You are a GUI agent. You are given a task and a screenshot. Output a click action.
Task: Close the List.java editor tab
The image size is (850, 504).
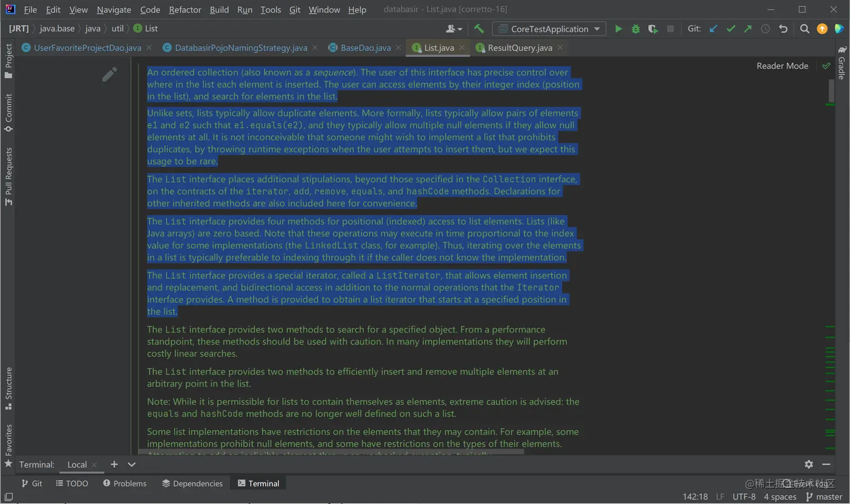[462, 48]
